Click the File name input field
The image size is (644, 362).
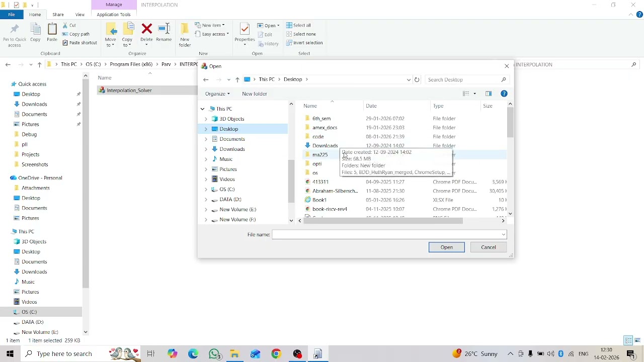(x=386, y=234)
